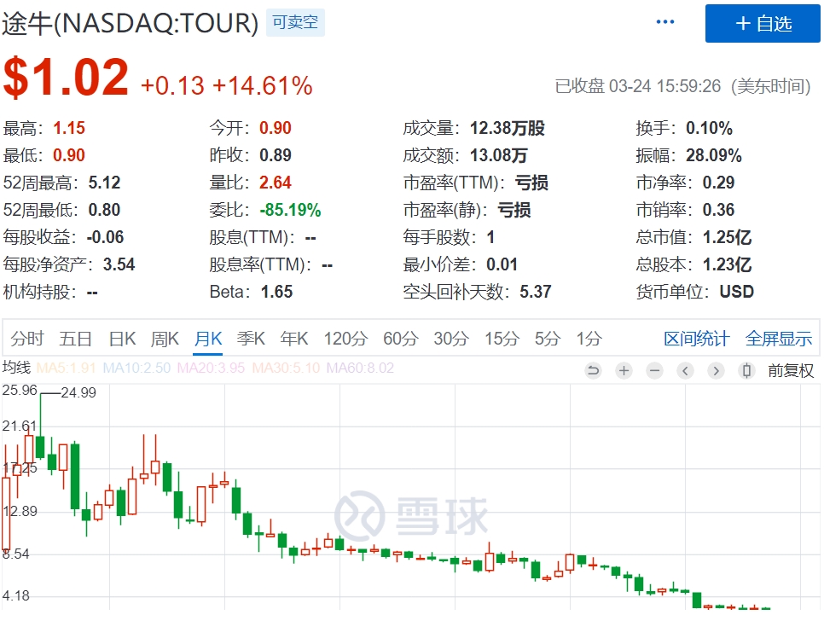Image resolution: width=824 pixels, height=644 pixels.
Task: Toggle the MA60:8.02 moving average line
Action: click(x=361, y=368)
